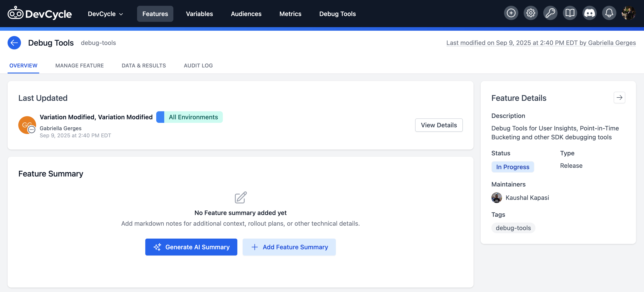
Task: Open the settings gear icon
Action: coord(531,13)
